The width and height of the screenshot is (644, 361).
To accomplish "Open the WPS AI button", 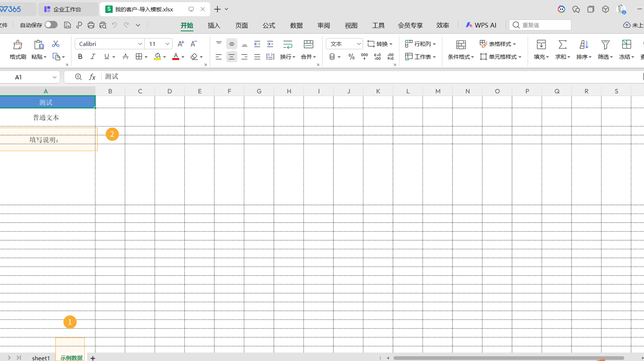I will [x=481, y=25].
